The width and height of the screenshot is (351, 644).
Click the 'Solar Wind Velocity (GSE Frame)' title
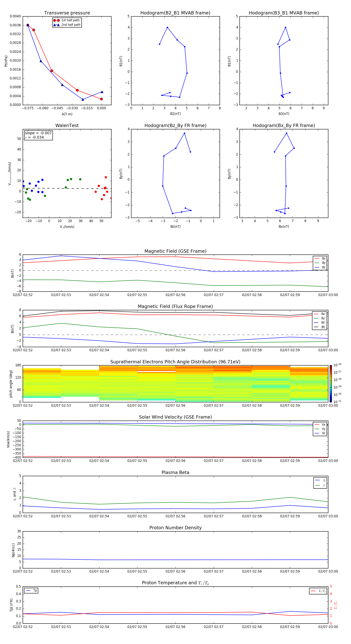[x=175, y=417]
